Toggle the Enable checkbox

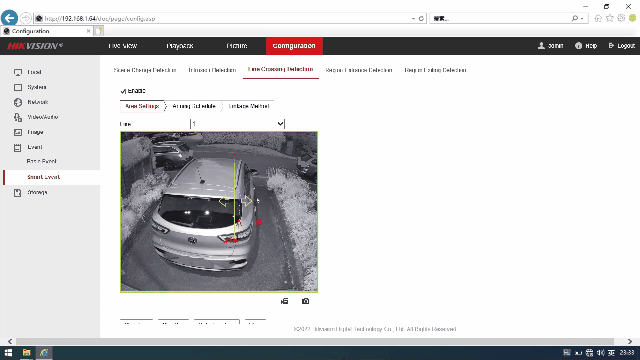tap(123, 91)
